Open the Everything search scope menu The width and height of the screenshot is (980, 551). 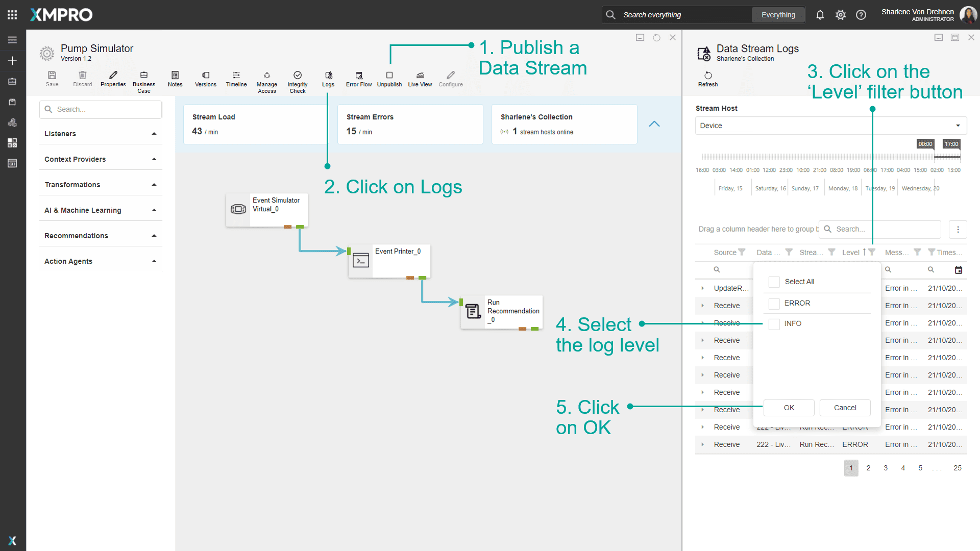(778, 15)
